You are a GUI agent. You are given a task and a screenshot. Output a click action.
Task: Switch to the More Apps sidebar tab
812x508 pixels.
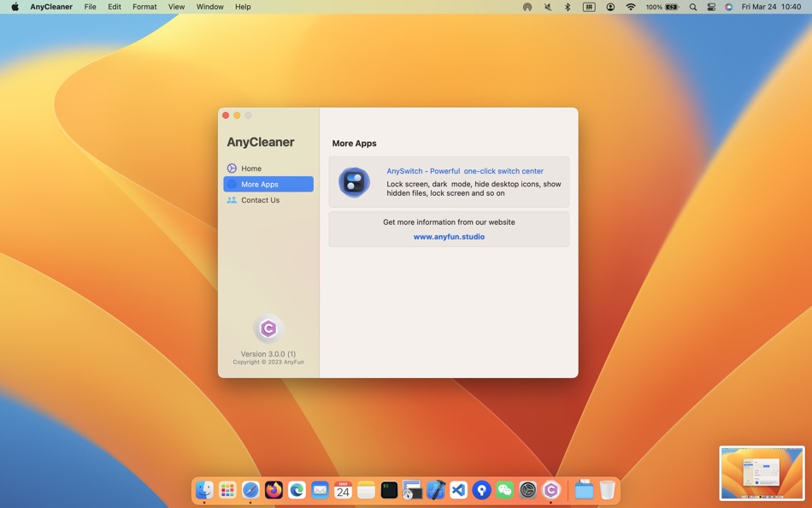[x=259, y=184]
